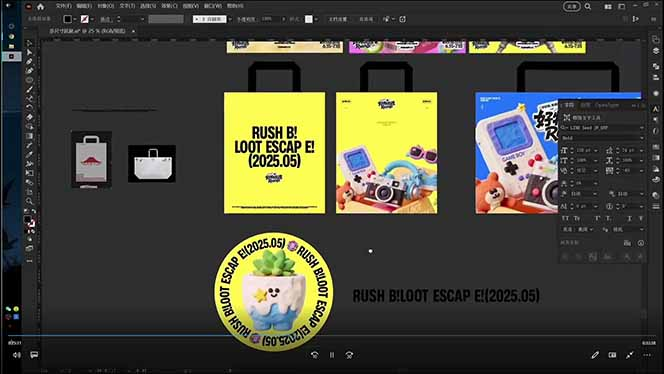Select the circular succulent badge design
This screenshot has height=374, width=664.
[x=274, y=291]
